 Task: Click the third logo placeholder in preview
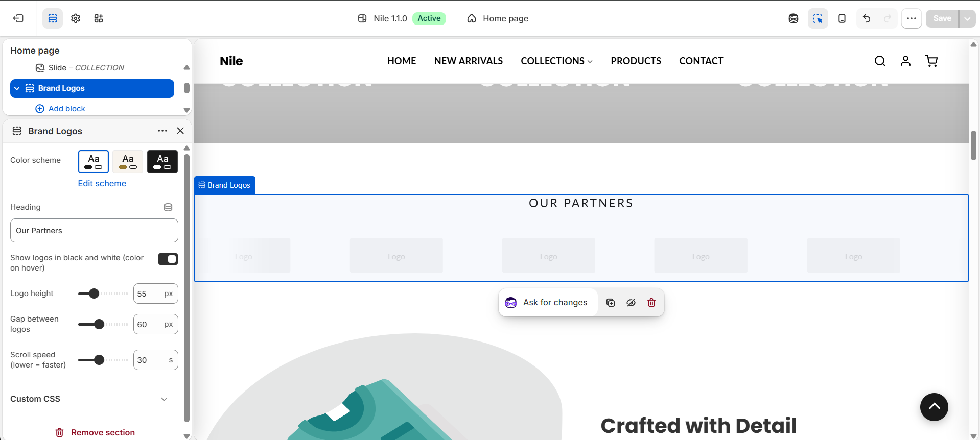pyautogui.click(x=548, y=255)
